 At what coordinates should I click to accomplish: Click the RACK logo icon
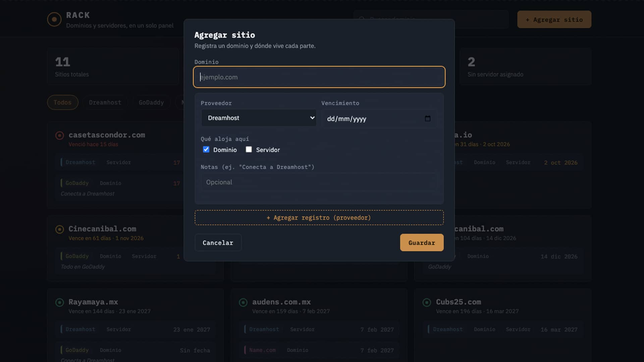pyautogui.click(x=54, y=19)
